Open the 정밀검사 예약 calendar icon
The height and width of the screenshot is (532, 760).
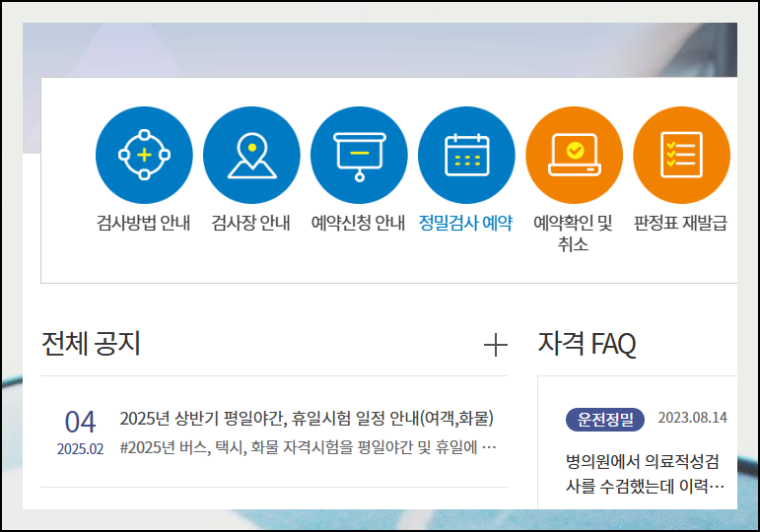point(467,155)
